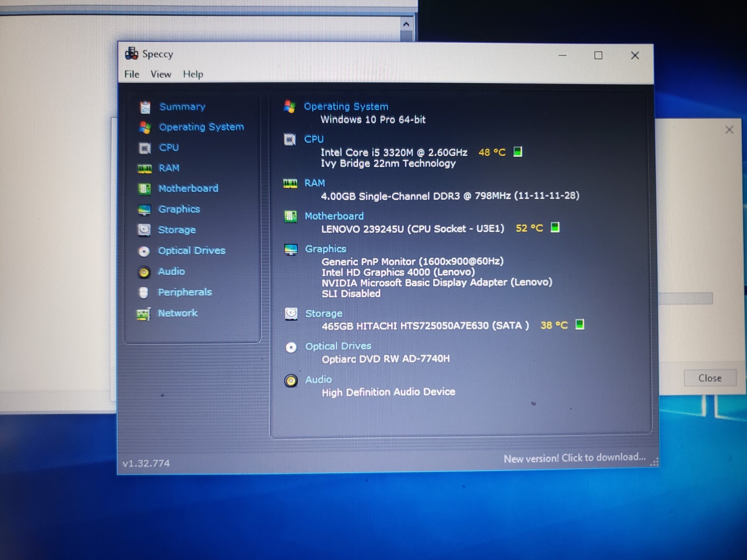This screenshot has height=560, width=747.
Task: Open the Operating System heading link
Action: [x=346, y=106]
